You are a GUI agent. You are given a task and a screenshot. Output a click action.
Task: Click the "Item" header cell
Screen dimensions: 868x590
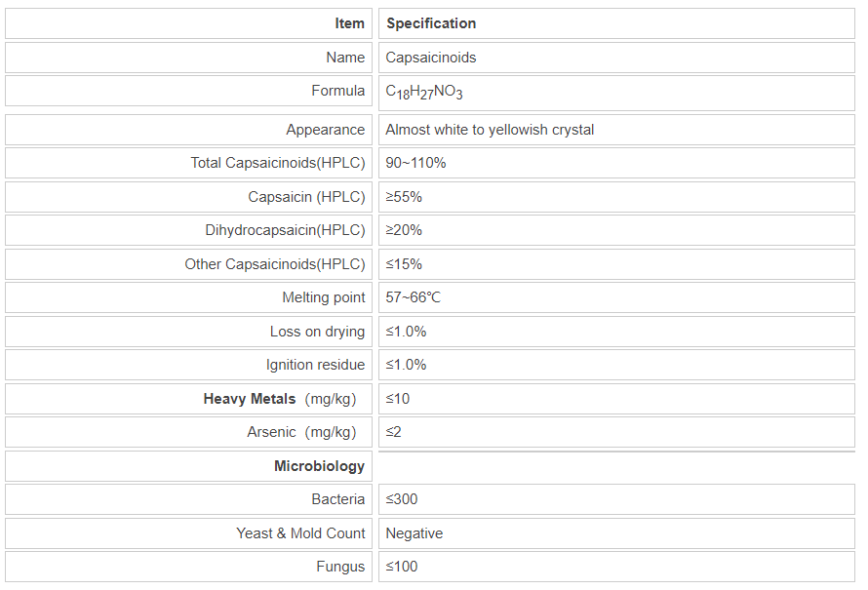349,23
